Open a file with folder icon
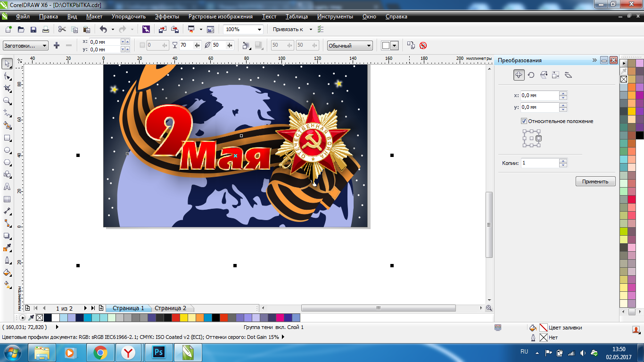The image size is (644, 362). click(21, 29)
